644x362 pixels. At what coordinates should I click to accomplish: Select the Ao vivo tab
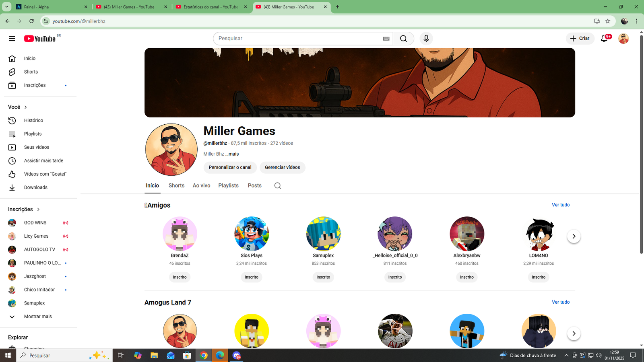(x=201, y=185)
